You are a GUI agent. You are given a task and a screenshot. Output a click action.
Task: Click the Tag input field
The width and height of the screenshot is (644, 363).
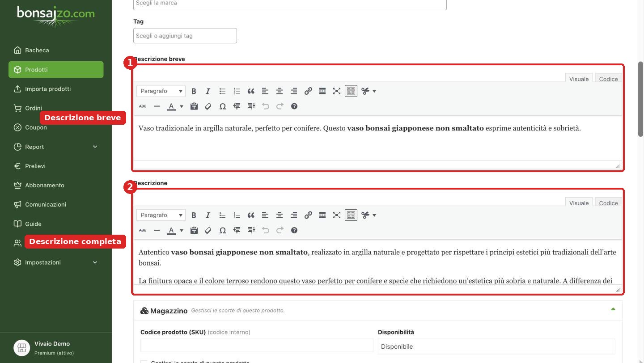pyautogui.click(x=185, y=36)
